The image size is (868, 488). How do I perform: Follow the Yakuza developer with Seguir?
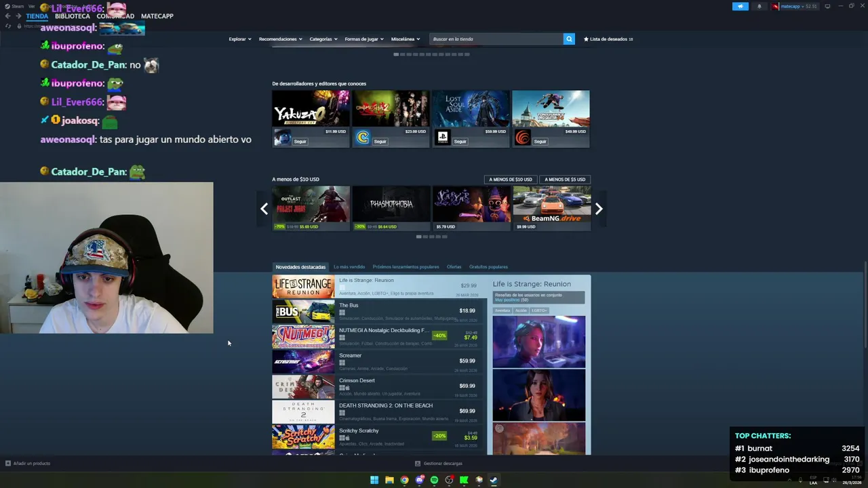coord(300,141)
